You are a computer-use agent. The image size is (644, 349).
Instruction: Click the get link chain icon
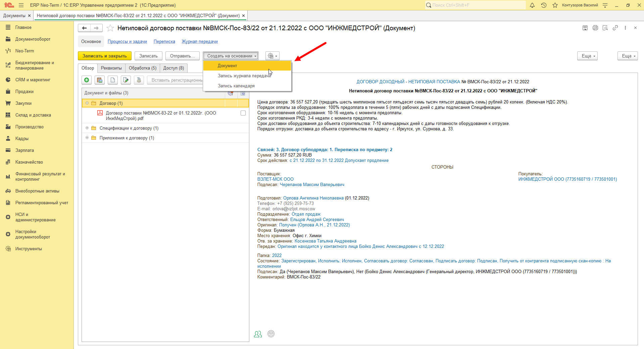tap(615, 28)
